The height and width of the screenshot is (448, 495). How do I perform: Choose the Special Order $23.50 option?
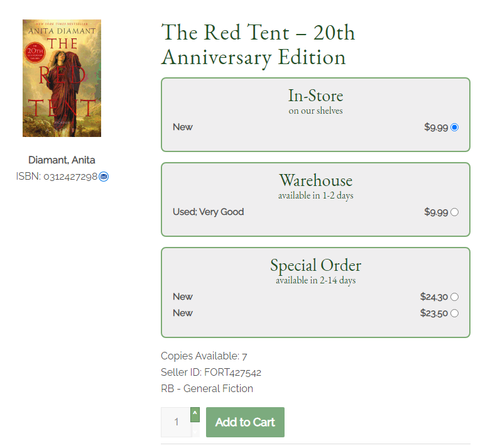click(x=454, y=313)
